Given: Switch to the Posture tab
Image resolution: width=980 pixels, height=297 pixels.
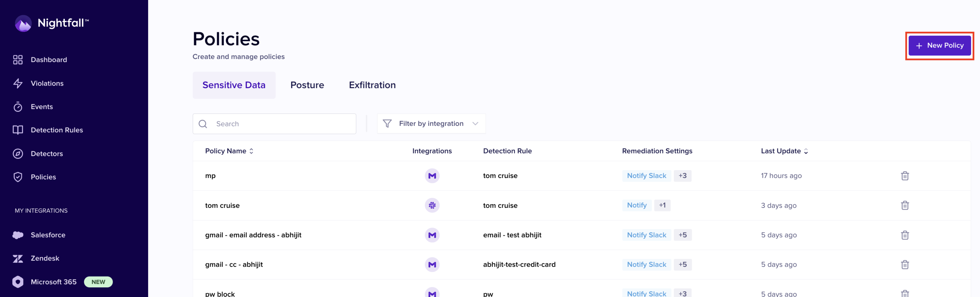Looking at the screenshot, I should tap(307, 85).
